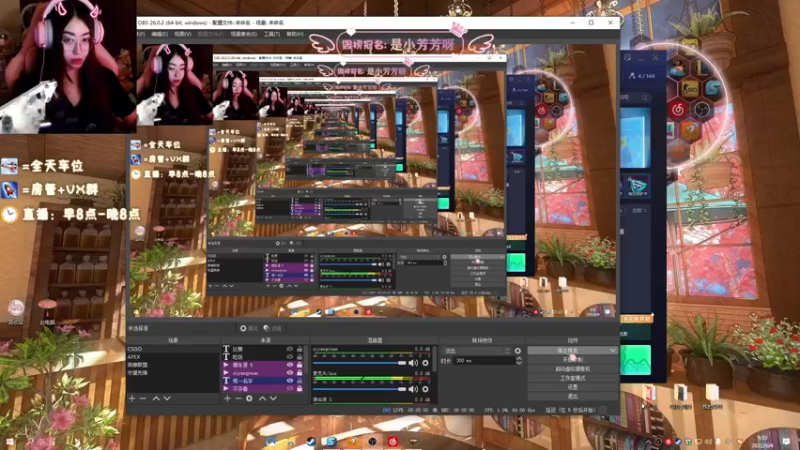Expand arrow on the stop streaming button

click(612, 351)
